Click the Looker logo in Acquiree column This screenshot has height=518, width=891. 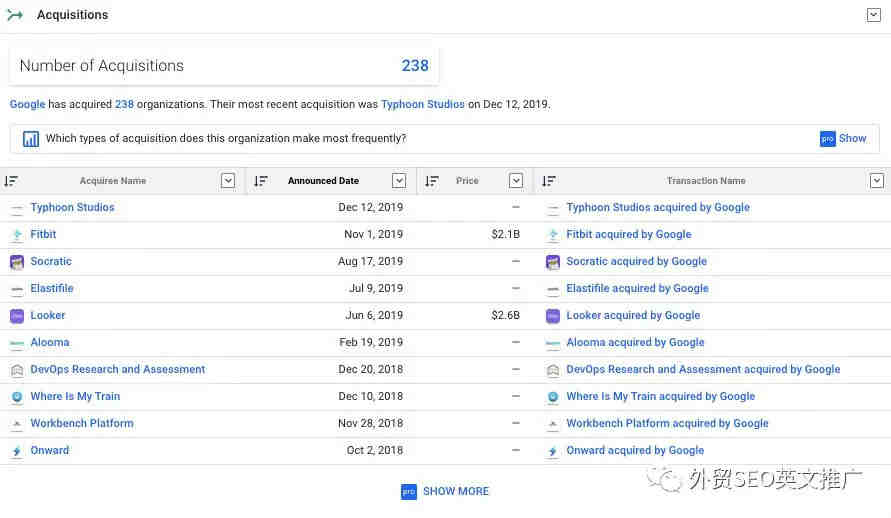pos(17,316)
